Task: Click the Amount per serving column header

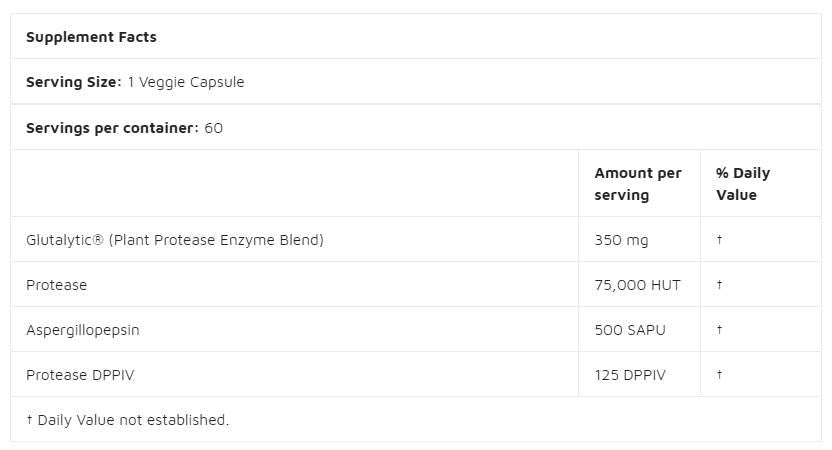Action: [638, 184]
